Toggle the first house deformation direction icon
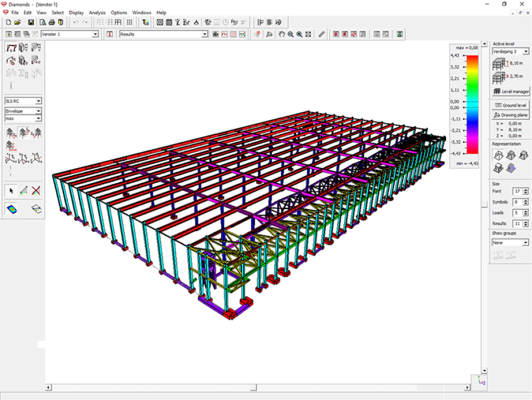532x400 pixels. (x=11, y=133)
